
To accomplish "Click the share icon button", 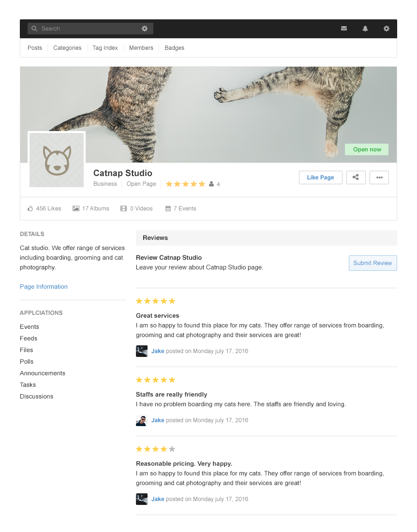I will click(356, 177).
